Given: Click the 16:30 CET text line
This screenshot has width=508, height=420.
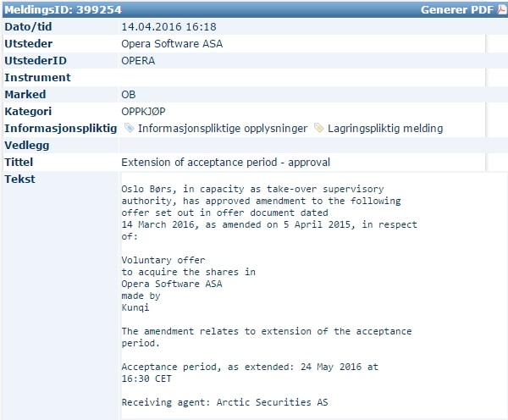Looking at the screenshot, I should tap(146, 379).
